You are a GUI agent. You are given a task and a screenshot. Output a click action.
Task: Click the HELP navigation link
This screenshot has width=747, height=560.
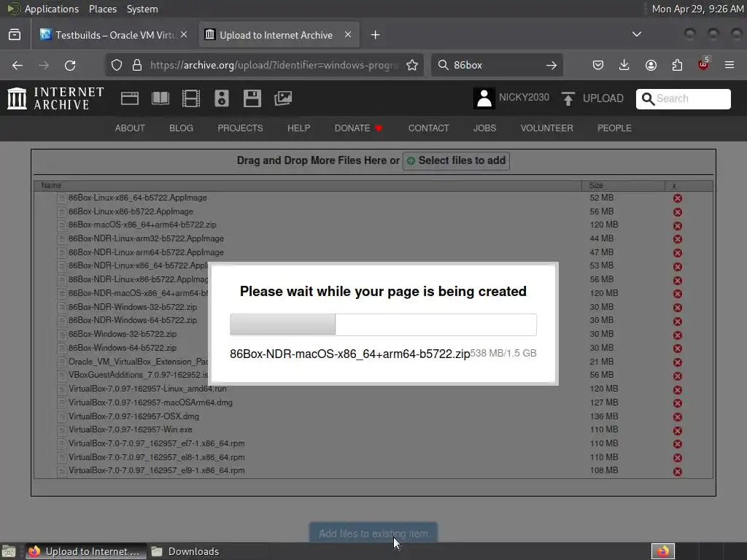(x=298, y=128)
